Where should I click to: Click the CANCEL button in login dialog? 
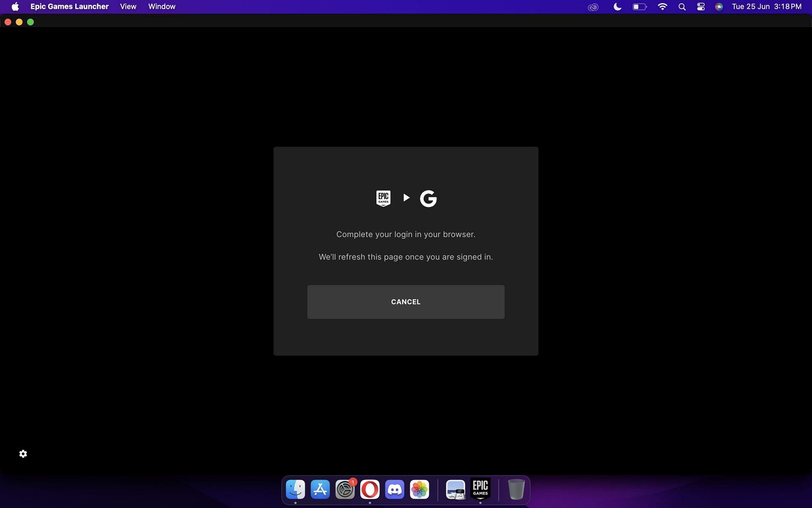click(x=406, y=302)
